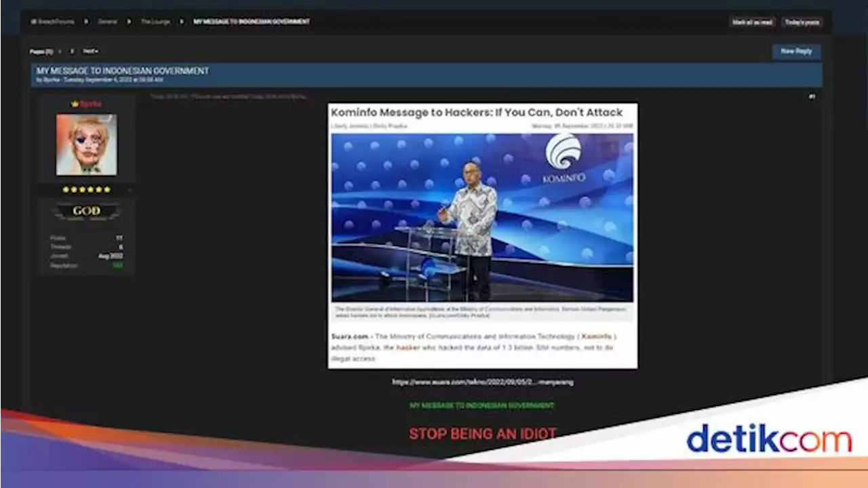The height and width of the screenshot is (488, 868).
Task: Click the Kominfo article screenshot image
Action: pyautogui.click(x=483, y=236)
